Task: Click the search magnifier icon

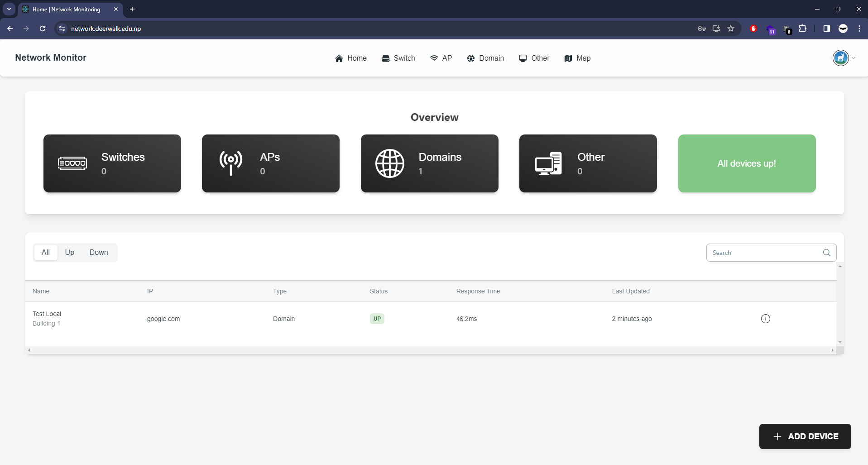Action: [x=826, y=253]
